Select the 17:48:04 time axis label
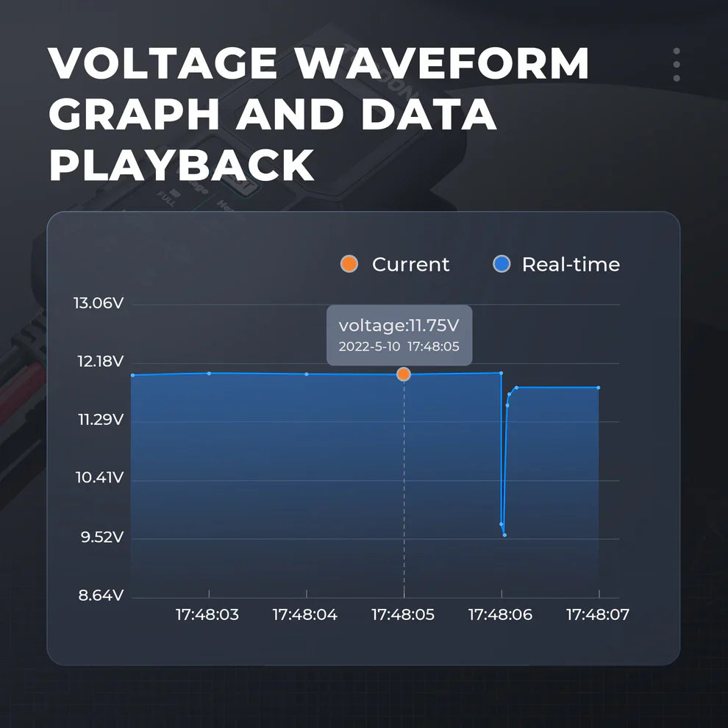This screenshot has width=728, height=728. point(305,615)
